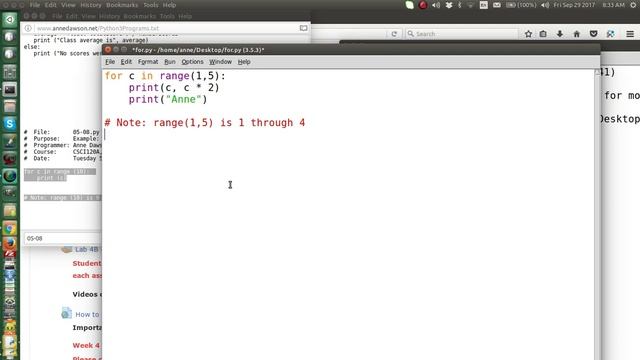The height and width of the screenshot is (360, 640).
Task: Click the Wi-Fi network icon in top panel
Action: (x=470, y=5)
